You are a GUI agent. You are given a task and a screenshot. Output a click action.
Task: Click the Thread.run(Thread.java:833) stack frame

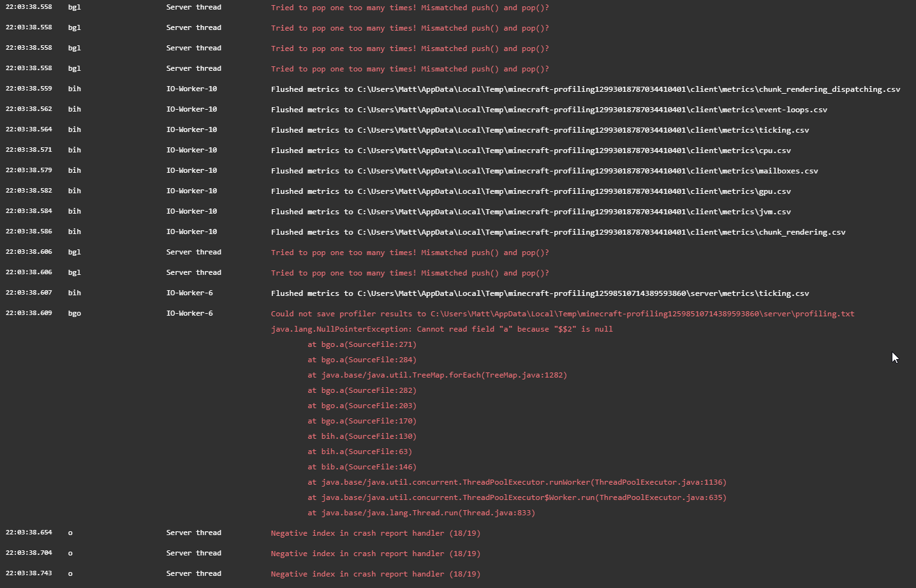[421, 513]
